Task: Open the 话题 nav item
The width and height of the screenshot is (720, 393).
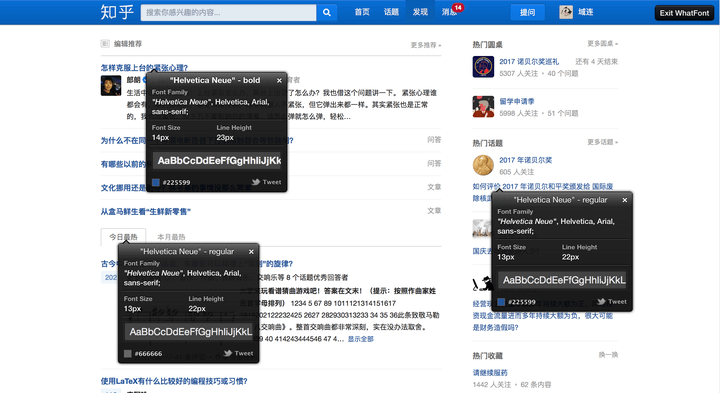Action: [391, 12]
